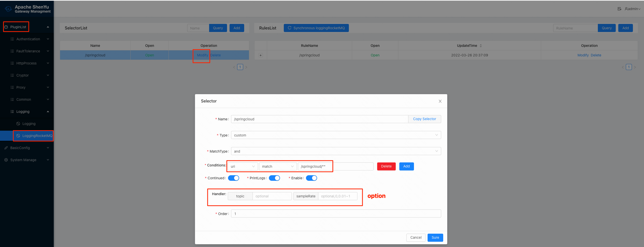Image resolution: width=644 pixels, height=247 pixels.
Task: Close the Selector dialog with the X icon
Action: [x=440, y=101]
